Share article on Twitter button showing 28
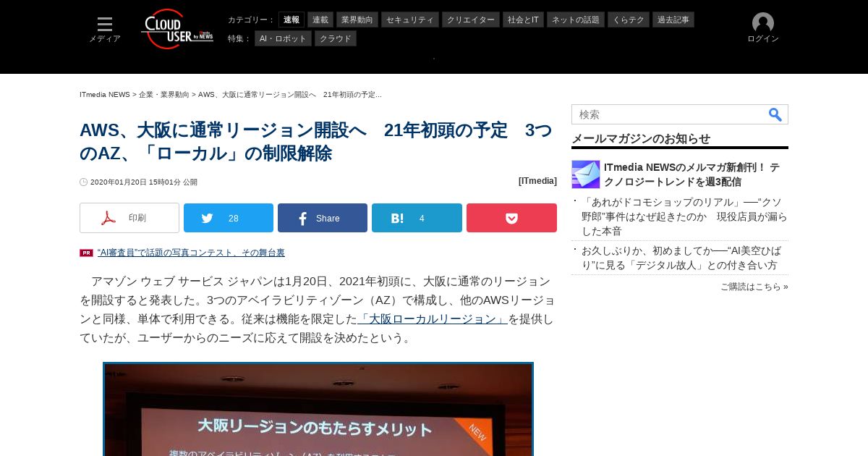The height and width of the screenshot is (456, 868). click(x=229, y=218)
